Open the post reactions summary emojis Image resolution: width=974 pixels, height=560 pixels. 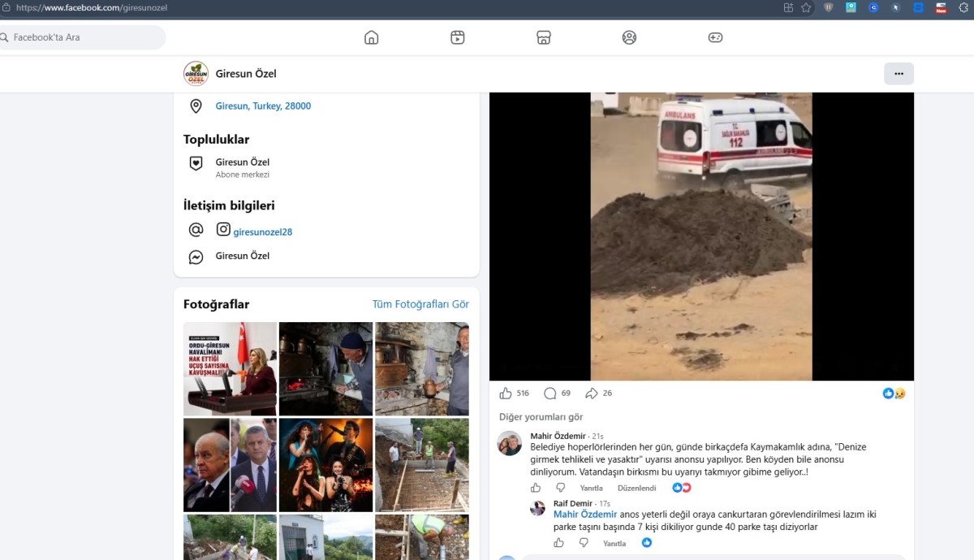pos(894,393)
